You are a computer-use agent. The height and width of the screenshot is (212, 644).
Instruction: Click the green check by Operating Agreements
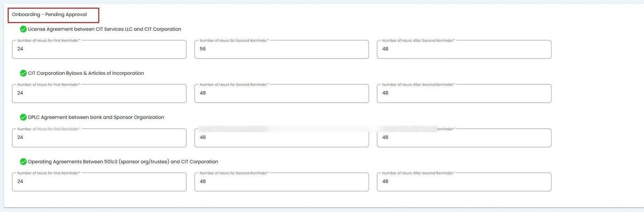click(23, 162)
